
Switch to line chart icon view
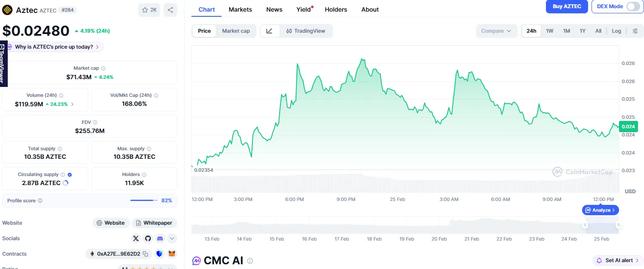point(270,31)
